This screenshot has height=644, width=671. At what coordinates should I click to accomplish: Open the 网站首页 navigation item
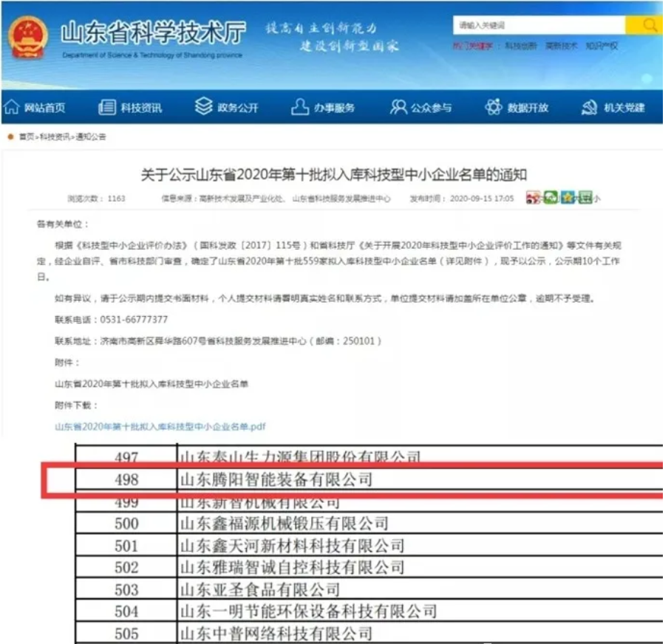[x=35, y=107]
